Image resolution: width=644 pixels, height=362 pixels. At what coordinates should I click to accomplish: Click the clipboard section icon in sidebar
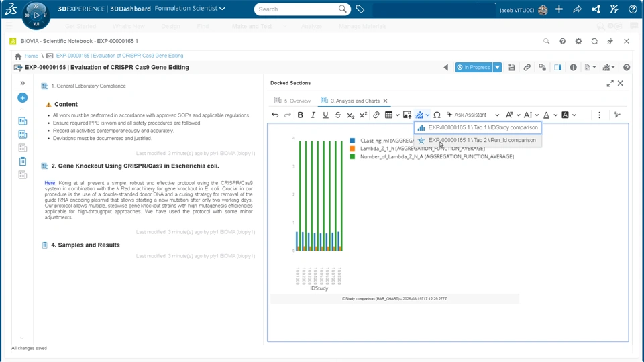point(23,162)
